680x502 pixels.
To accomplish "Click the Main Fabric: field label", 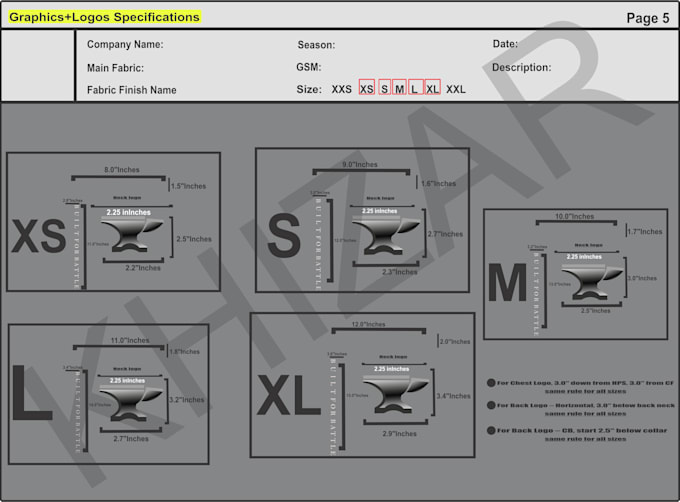I will pos(115,68).
